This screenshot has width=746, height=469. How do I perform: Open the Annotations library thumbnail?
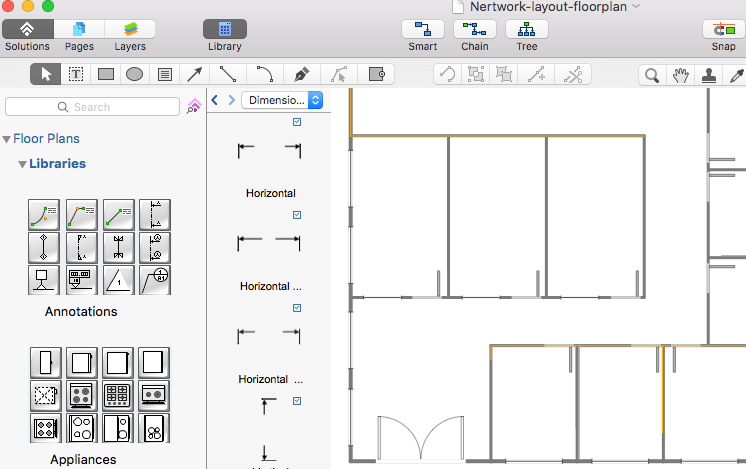tap(99, 247)
